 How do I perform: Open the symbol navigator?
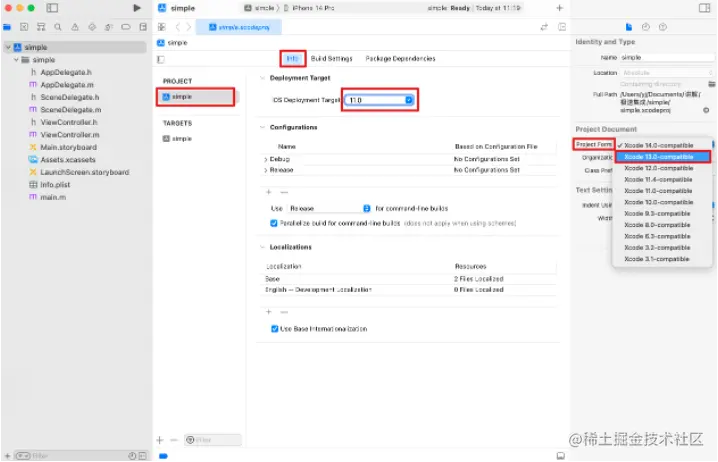[x=41, y=27]
